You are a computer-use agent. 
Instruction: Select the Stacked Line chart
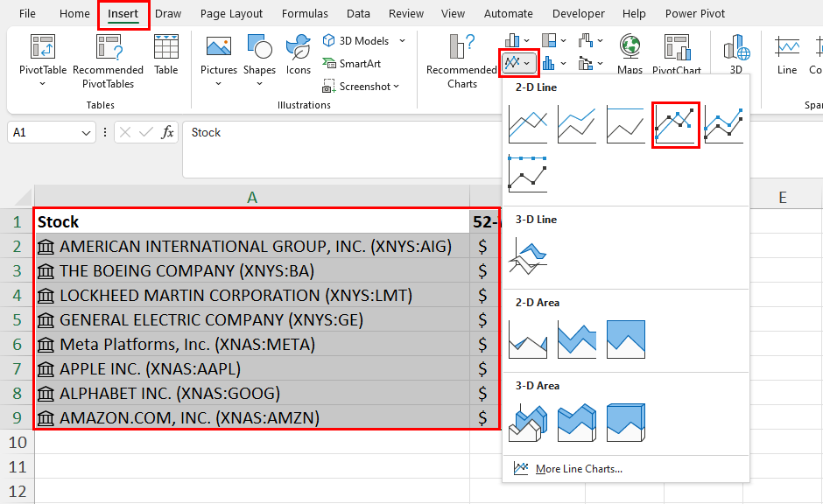(577, 125)
